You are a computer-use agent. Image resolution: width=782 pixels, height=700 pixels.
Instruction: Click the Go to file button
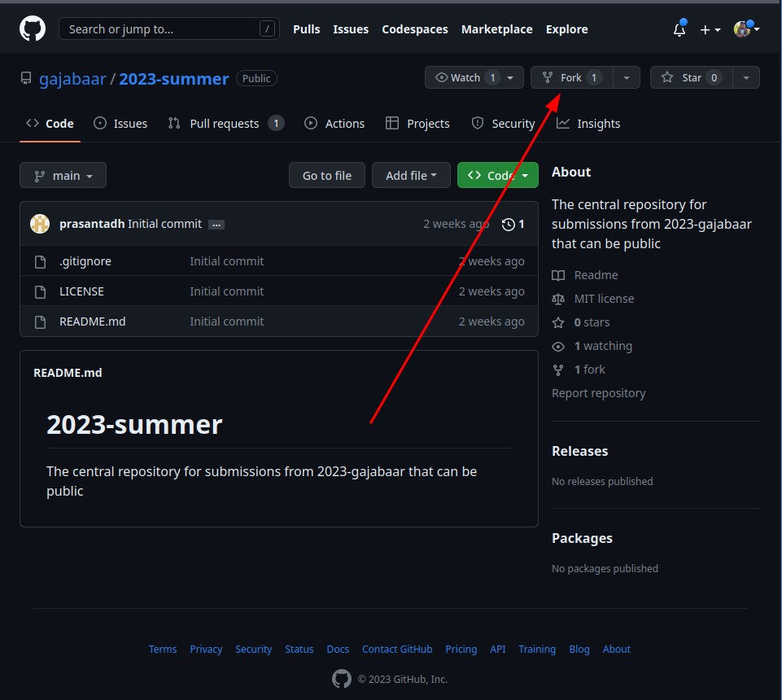(326, 175)
